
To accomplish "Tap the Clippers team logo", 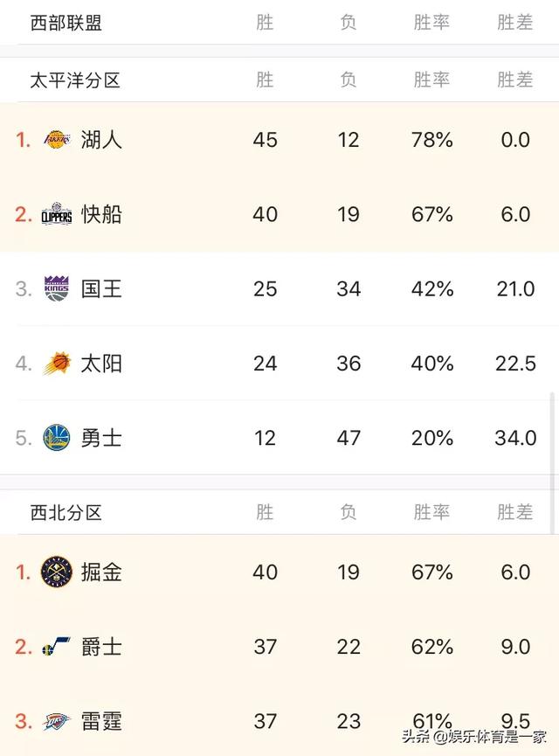I will (x=57, y=213).
